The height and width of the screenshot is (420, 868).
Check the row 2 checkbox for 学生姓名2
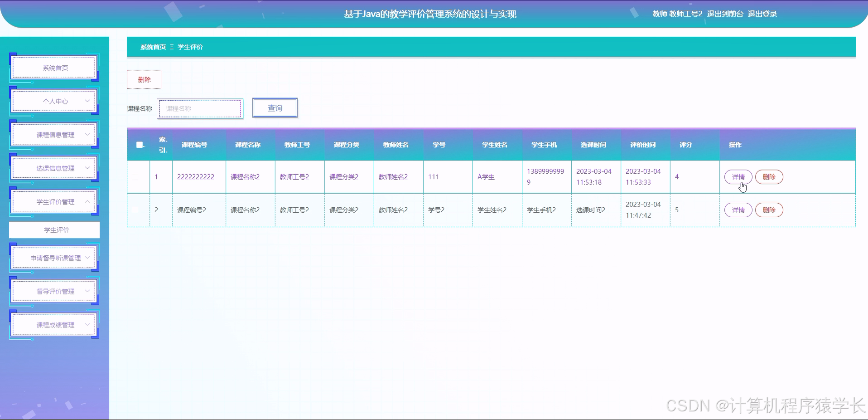pyautogui.click(x=135, y=210)
